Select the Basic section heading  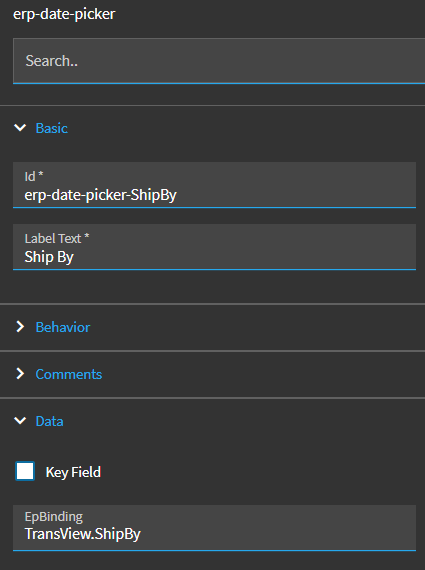click(x=52, y=128)
